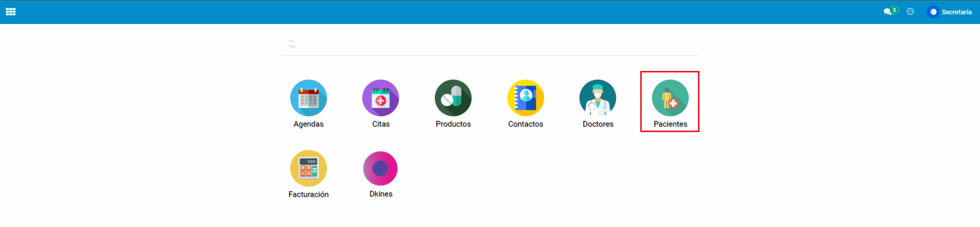Launch the Citas appointment app icon

point(381,98)
